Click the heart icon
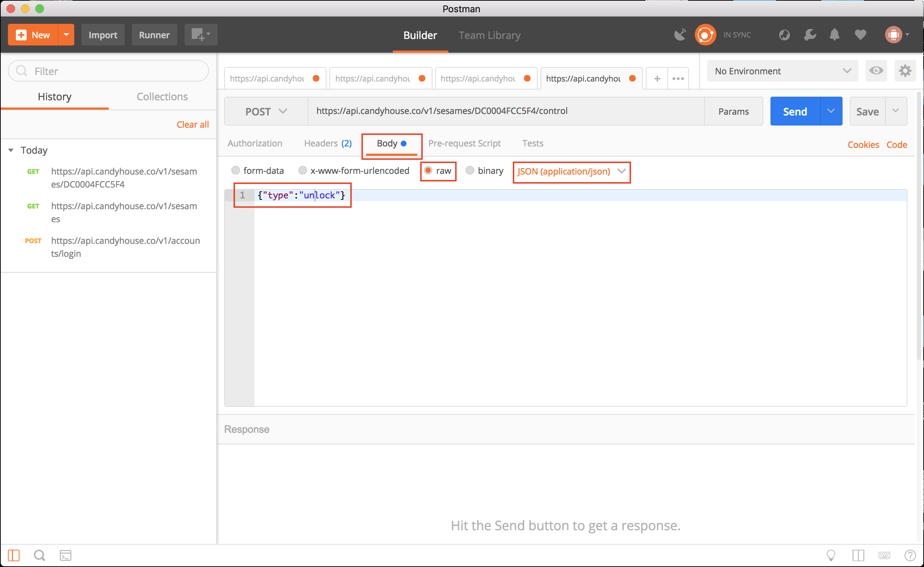The width and height of the screenshot is (924, 567). coord(860,35)
